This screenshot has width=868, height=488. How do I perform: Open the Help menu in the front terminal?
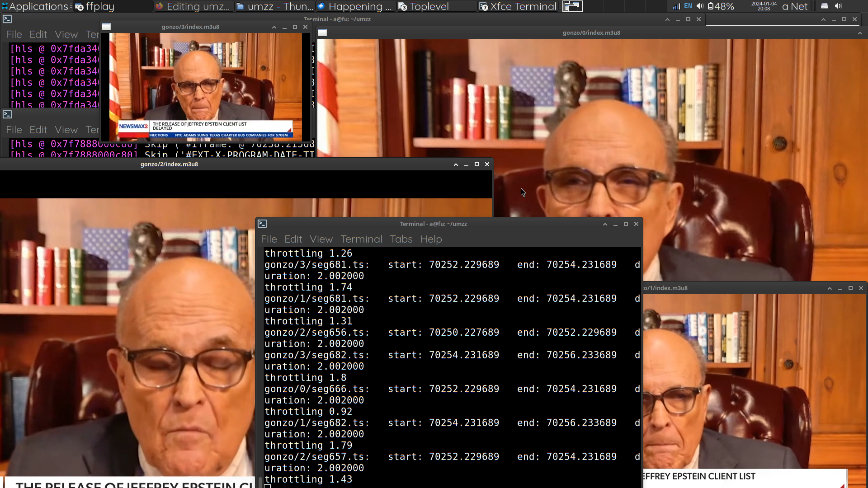click(431, 239)
